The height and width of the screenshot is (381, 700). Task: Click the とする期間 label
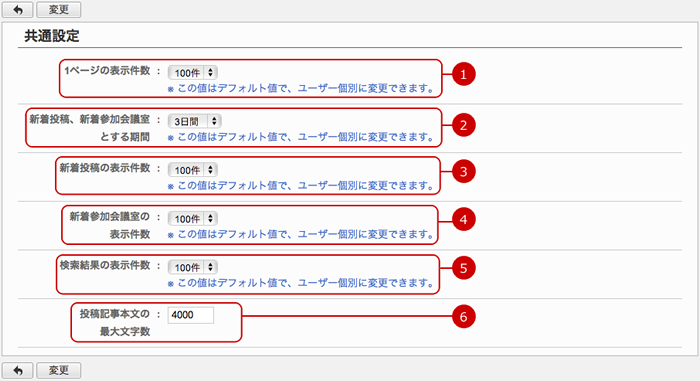pos(125,137)
